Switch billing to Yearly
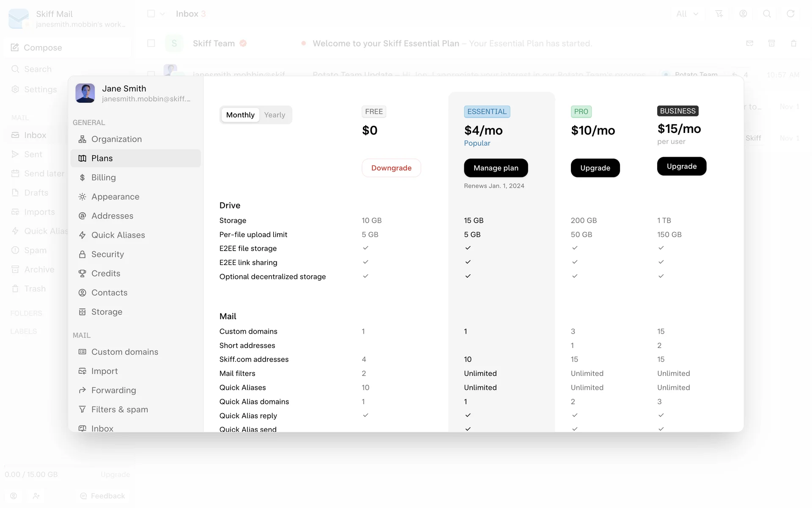The height and width of the screenshot is (508, 812). click(274, 115)
